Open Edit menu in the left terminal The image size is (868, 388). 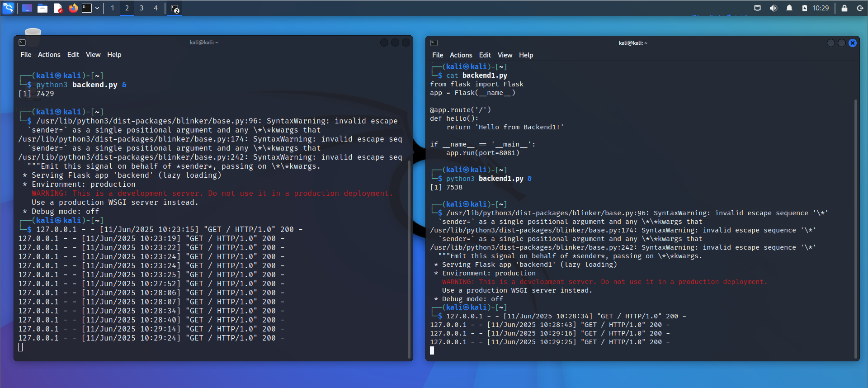pos(73,55)
